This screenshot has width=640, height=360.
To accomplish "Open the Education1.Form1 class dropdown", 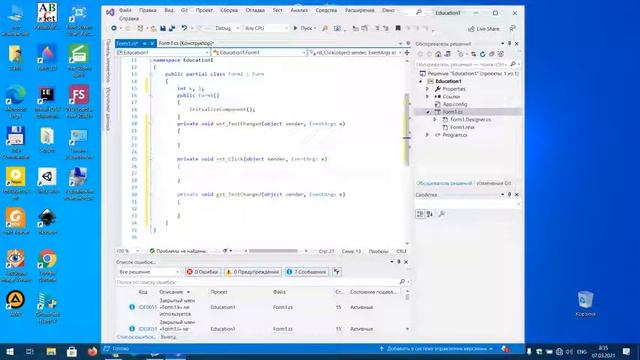I will tap(259, 53).
